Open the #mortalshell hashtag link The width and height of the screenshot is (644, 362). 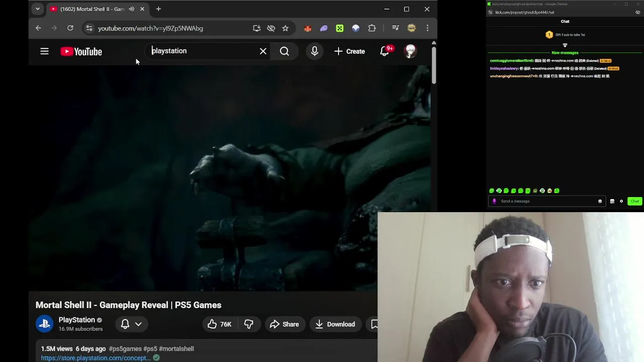coord(177,348)
